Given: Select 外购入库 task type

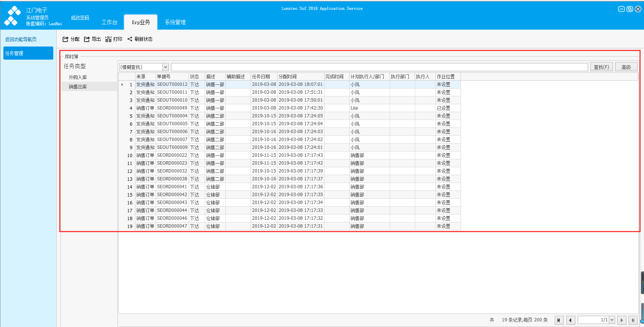Looking at the screenshot, I should pyautogui.click(x=78, y=77).
